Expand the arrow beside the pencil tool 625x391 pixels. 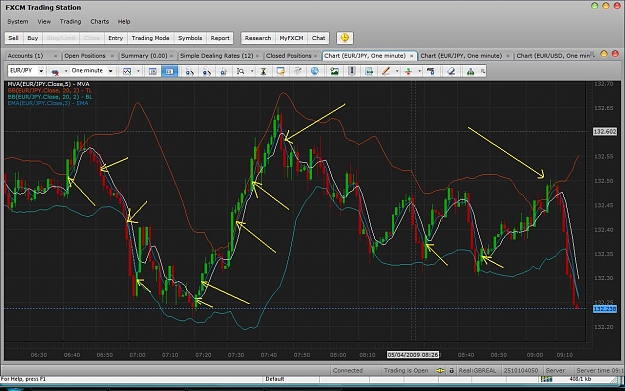[397, 71]
